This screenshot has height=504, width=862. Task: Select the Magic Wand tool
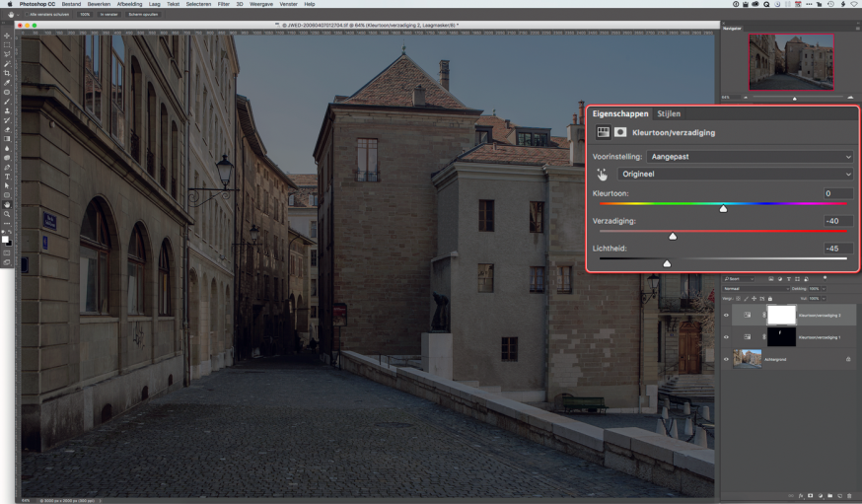pos(7,63)
